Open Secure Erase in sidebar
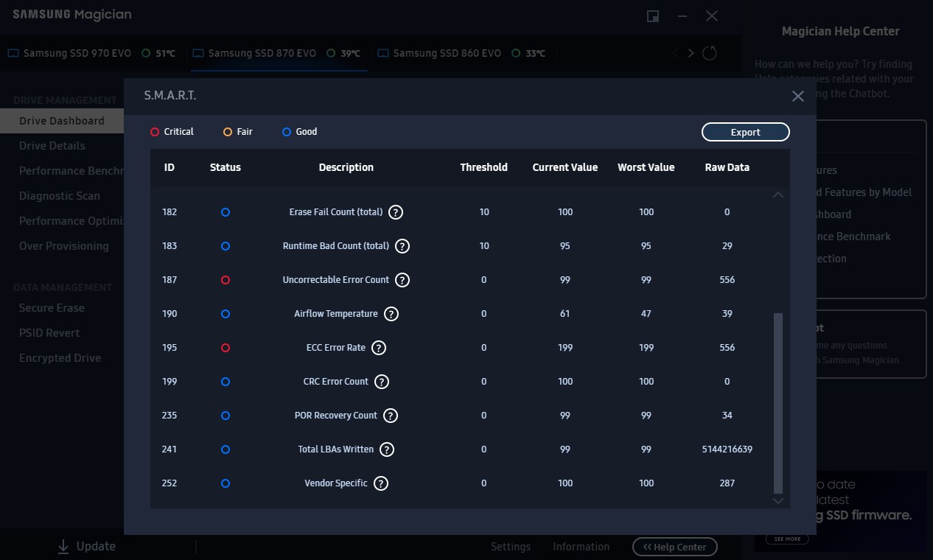 [x=52, y=308]
